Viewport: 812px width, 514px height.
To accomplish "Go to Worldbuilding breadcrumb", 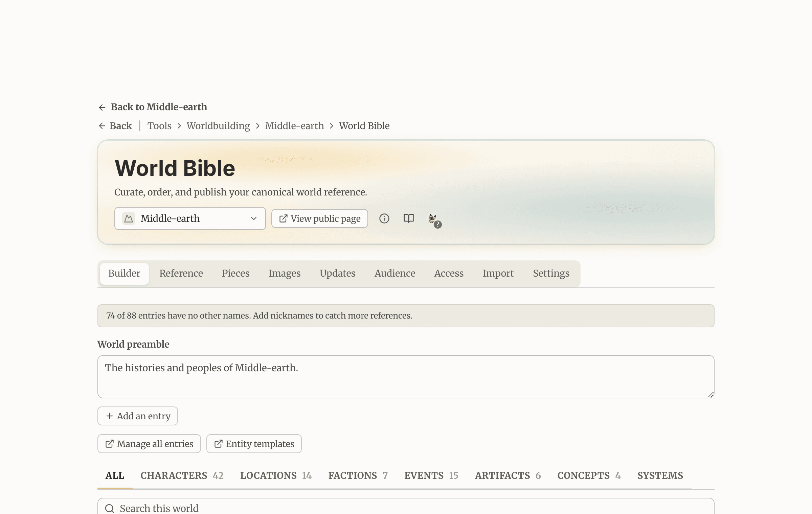I will coord(218,126).
